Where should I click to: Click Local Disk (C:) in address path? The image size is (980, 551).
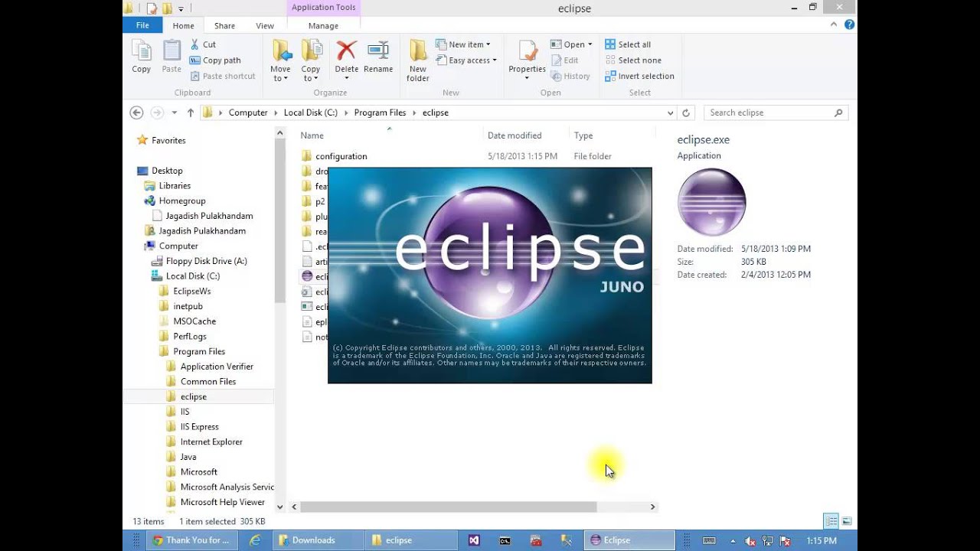pyautogui.click(x=310, y=112)
